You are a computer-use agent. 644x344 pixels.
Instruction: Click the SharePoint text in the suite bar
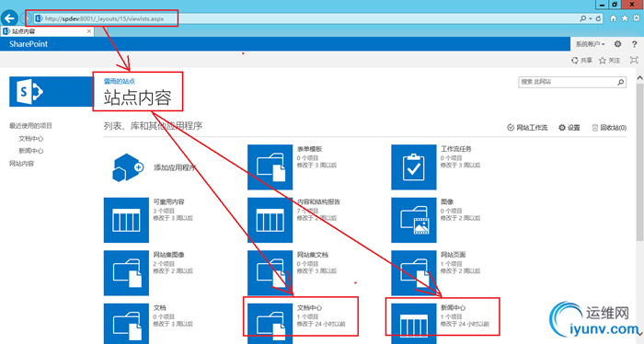29,44
